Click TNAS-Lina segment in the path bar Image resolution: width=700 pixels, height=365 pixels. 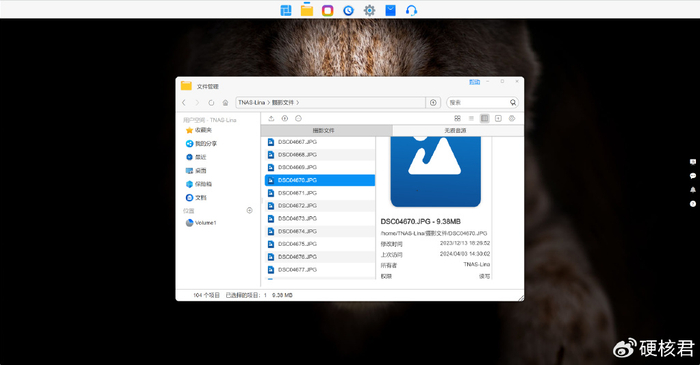251,103
